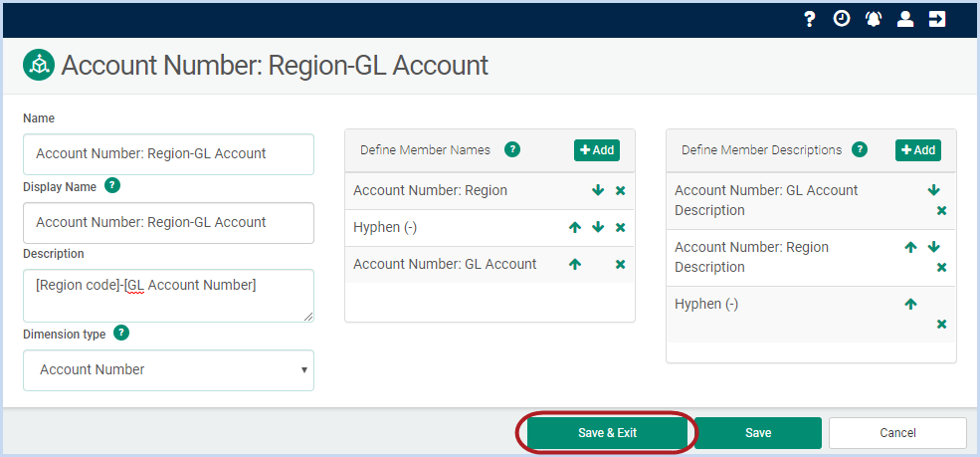Show help for Define Member Names

point(512,149)
